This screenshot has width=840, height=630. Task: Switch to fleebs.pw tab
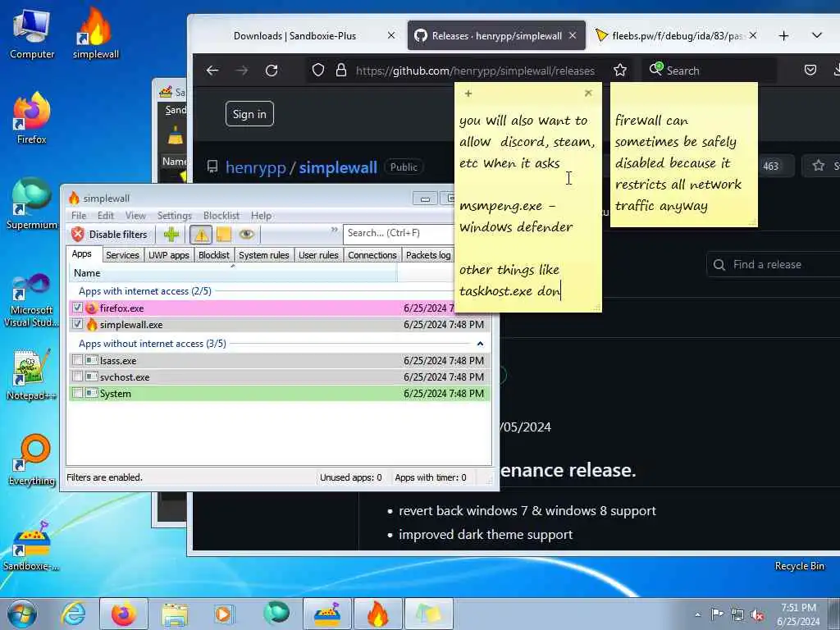pos(677,36)
